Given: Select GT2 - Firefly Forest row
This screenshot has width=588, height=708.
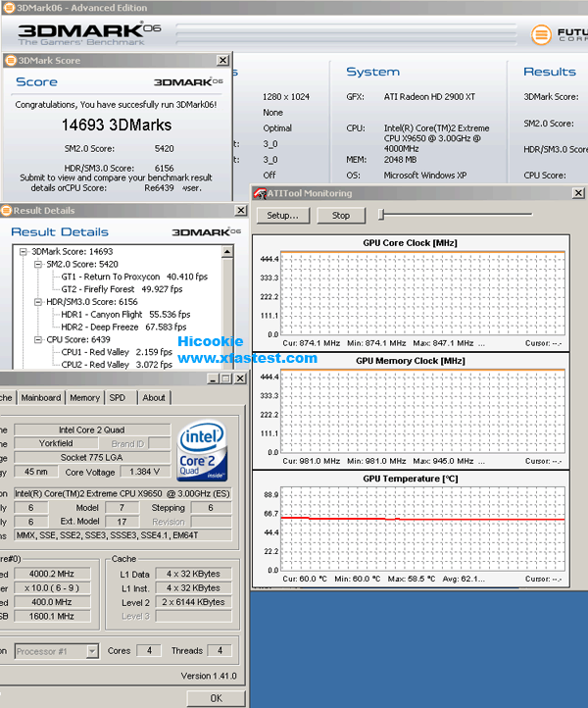Looking at the screenshot, I should 122,289.
